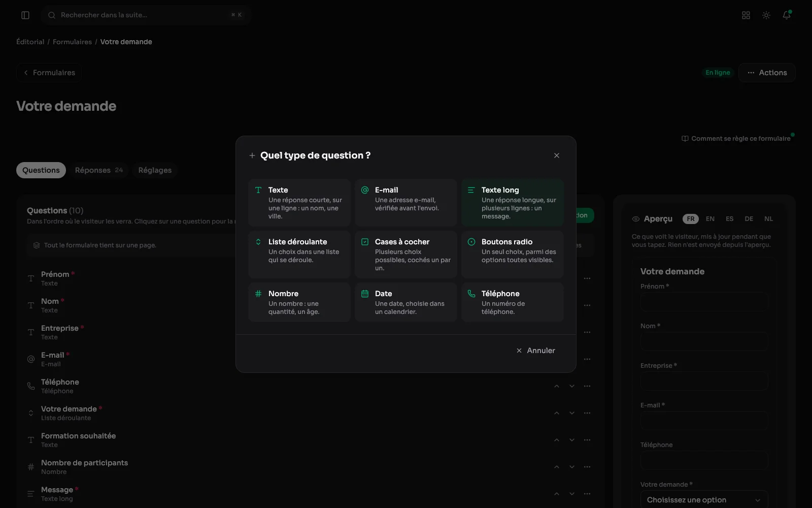Switch theme with the sun icon
This screenshot has width=812, height=508.
(766, 15)
